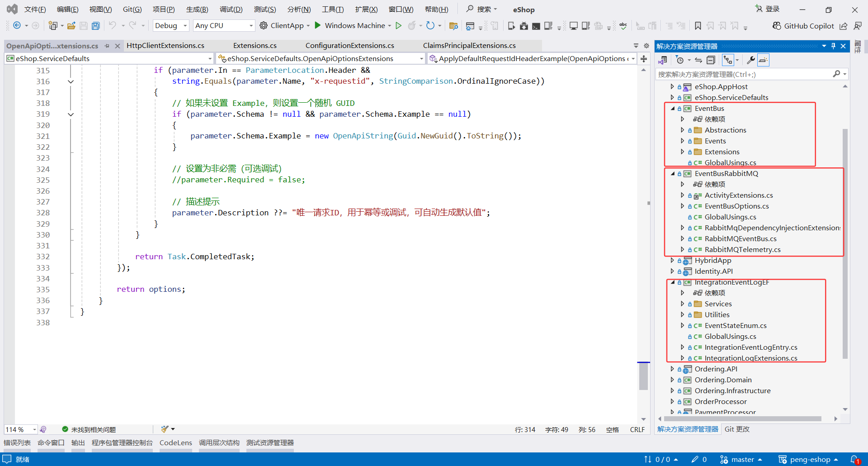868x466 pixels.
Task: Toggle a bookmark on the current line
Action: pos(698,26)
